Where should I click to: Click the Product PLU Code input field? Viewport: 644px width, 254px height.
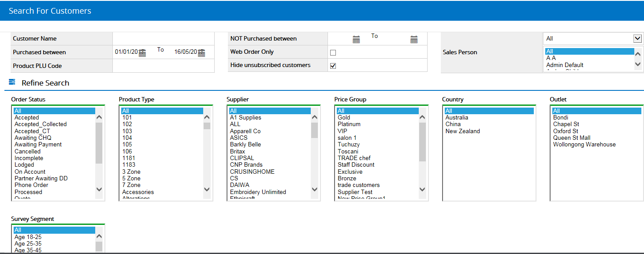tap(163, 66)
